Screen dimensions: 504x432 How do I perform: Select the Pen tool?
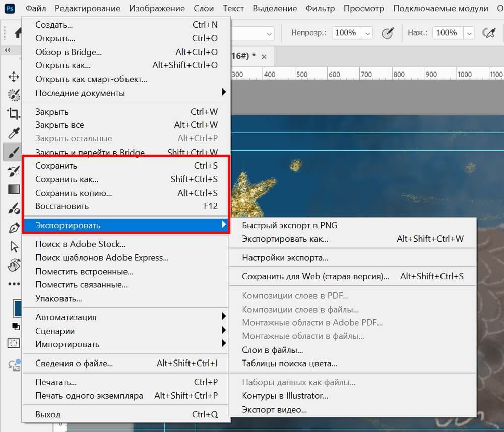click(14, 228)
